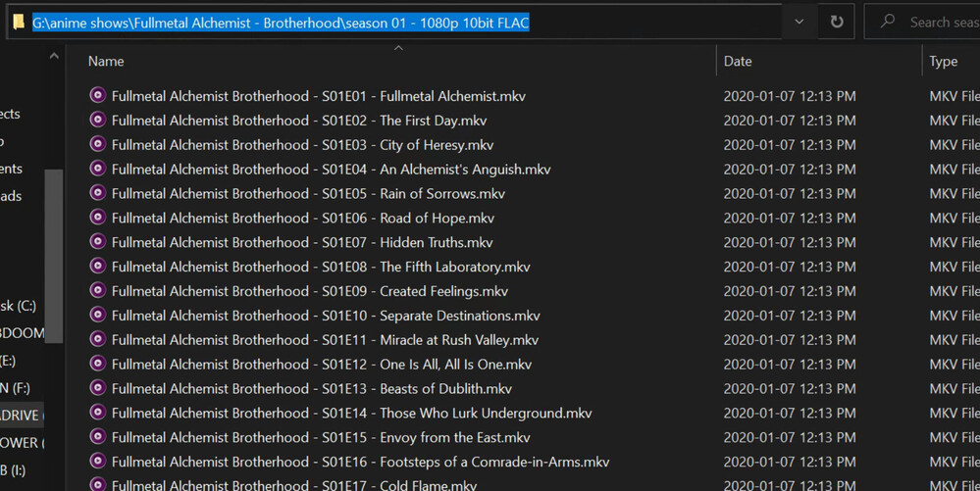Click the MKV icon for S01E17

click(97, 484)
